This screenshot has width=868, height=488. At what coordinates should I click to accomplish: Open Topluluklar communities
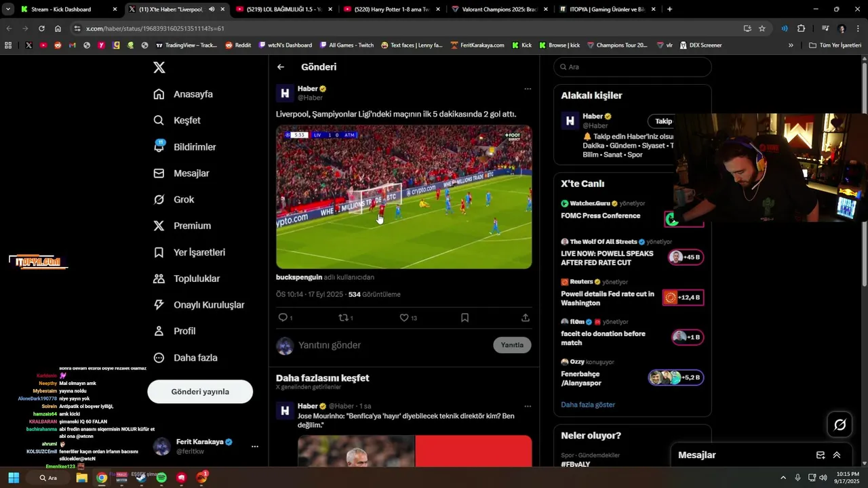pyautogui.click(x=186, y=279)
